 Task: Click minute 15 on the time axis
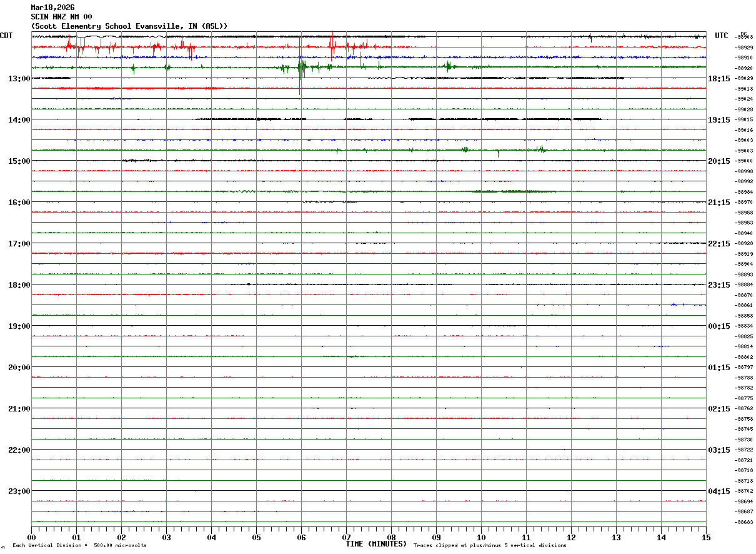(x=706, y=537)
